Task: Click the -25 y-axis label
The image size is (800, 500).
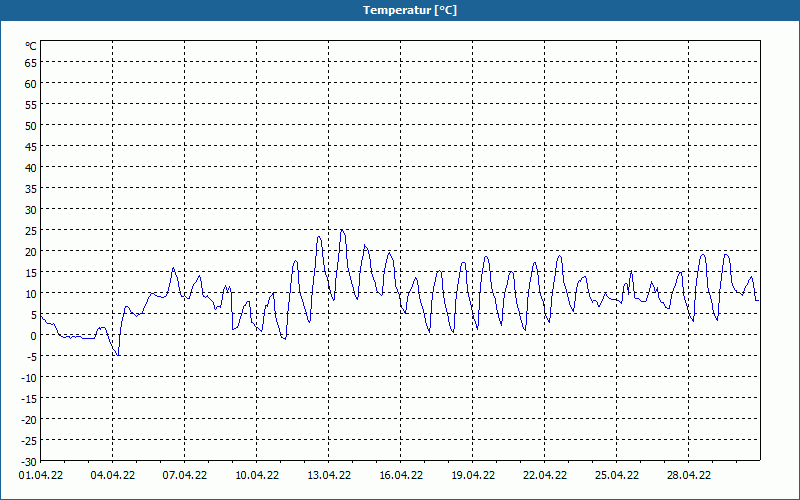Action: (x=29, y=441)
